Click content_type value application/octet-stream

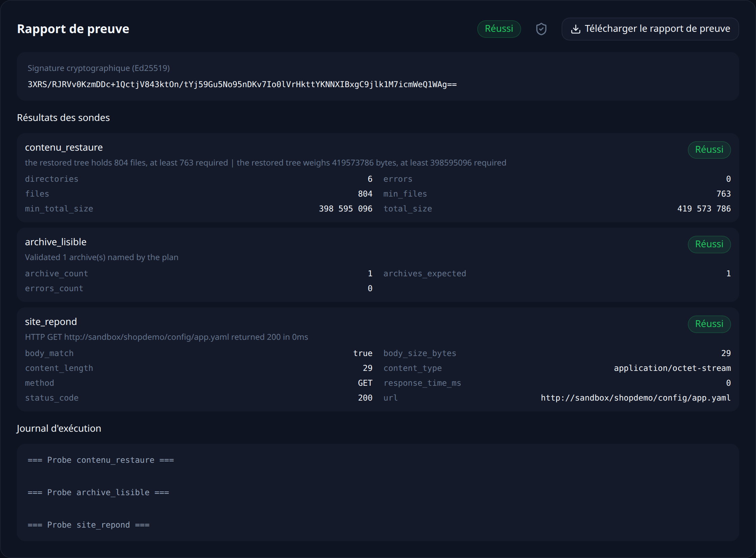tap(672, 368)
